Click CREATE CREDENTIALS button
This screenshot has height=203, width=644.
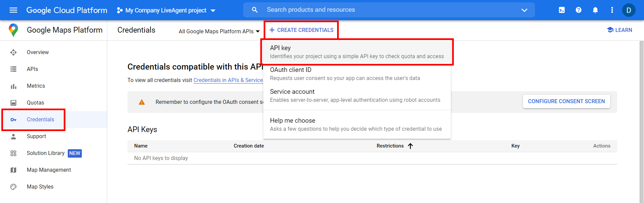tap(301, 30)
